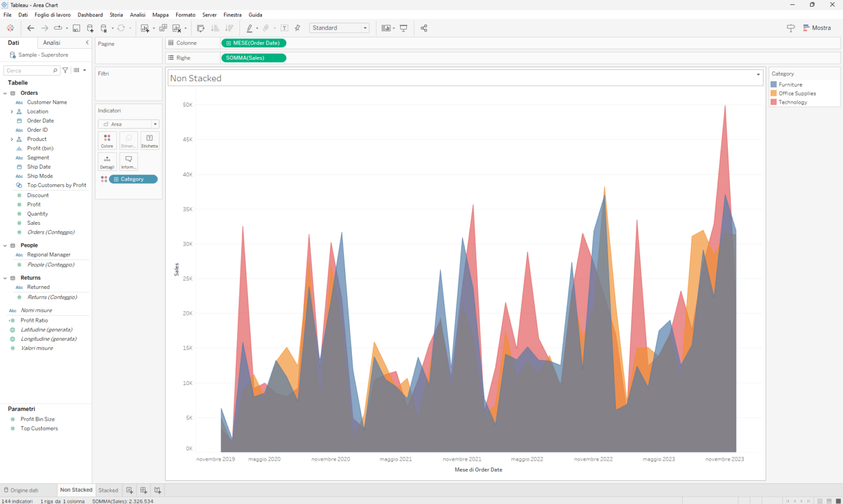Open the Non Stacked title dropdown arrow
843x504 pixels.
coord(758,75)
